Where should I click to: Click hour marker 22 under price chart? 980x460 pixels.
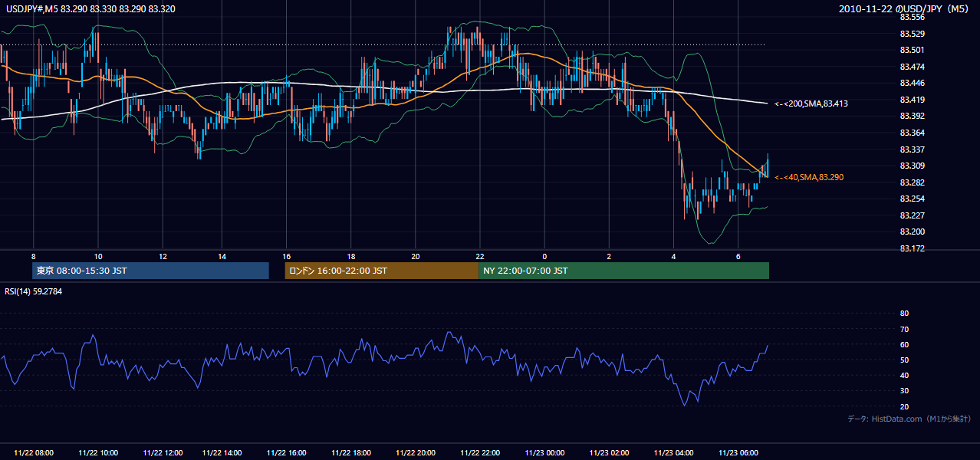click(479, 256)
